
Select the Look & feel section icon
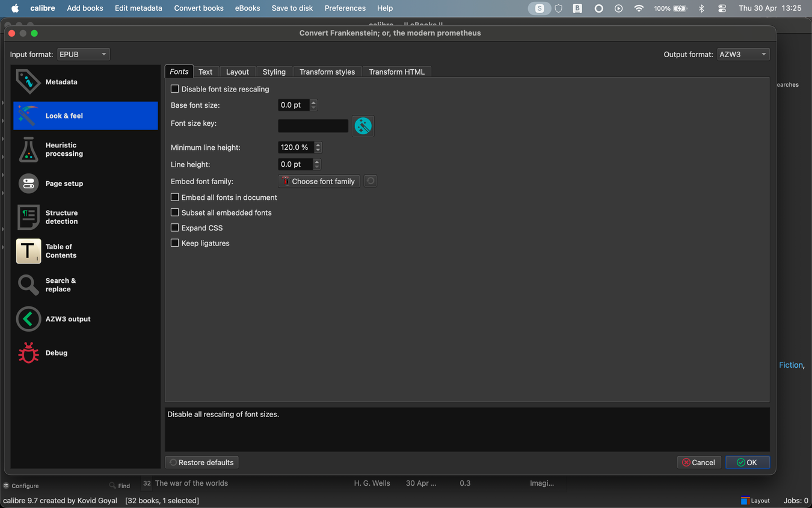(x=28, y=116)
